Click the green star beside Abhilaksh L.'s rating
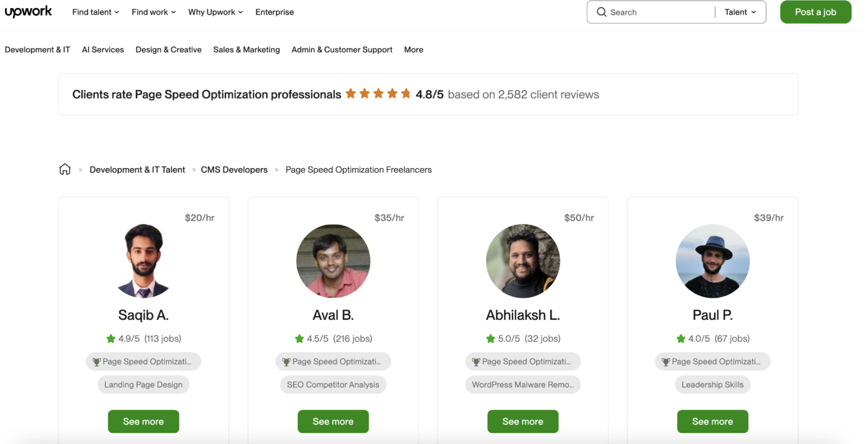This screenshot has height=444, width=868. click(490, 339)
